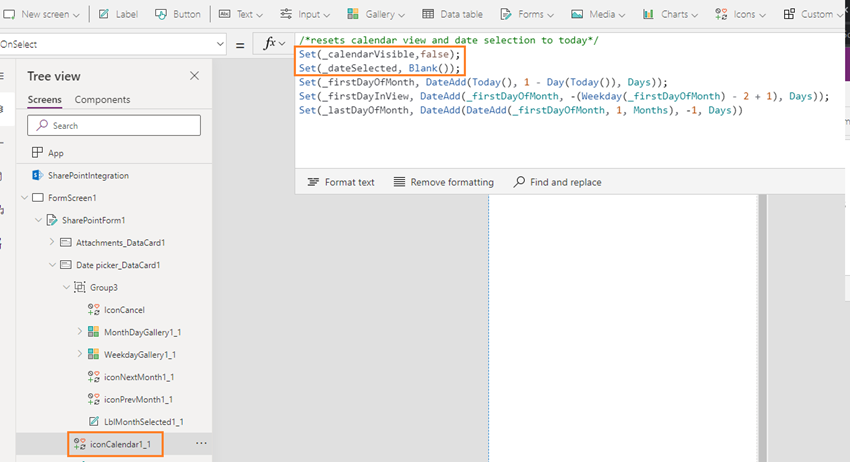Open the New screen dropdown
Image resolution: width=850 pixels, height=462 pixels.
pos(41,14)
